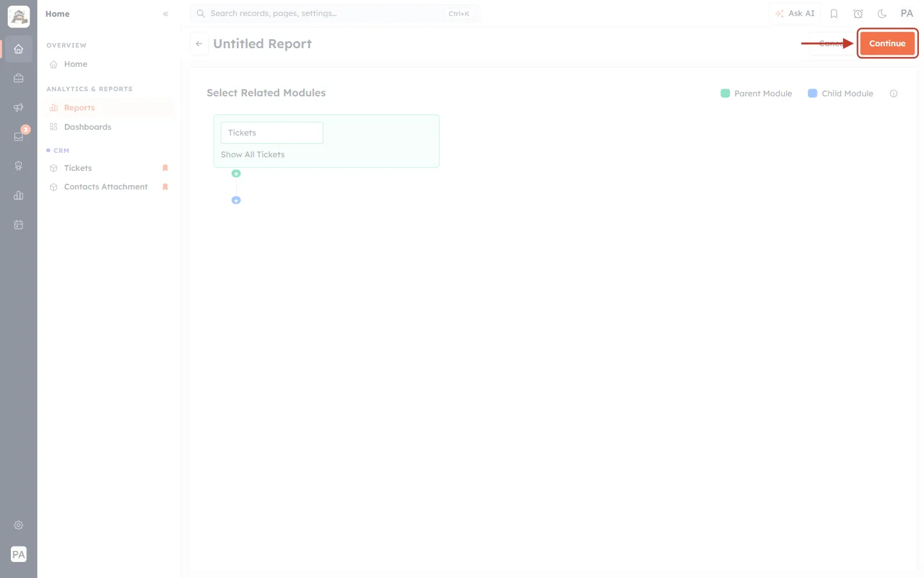Click the Continue button
The image size is (924, 578).
(x=887, y=44)
